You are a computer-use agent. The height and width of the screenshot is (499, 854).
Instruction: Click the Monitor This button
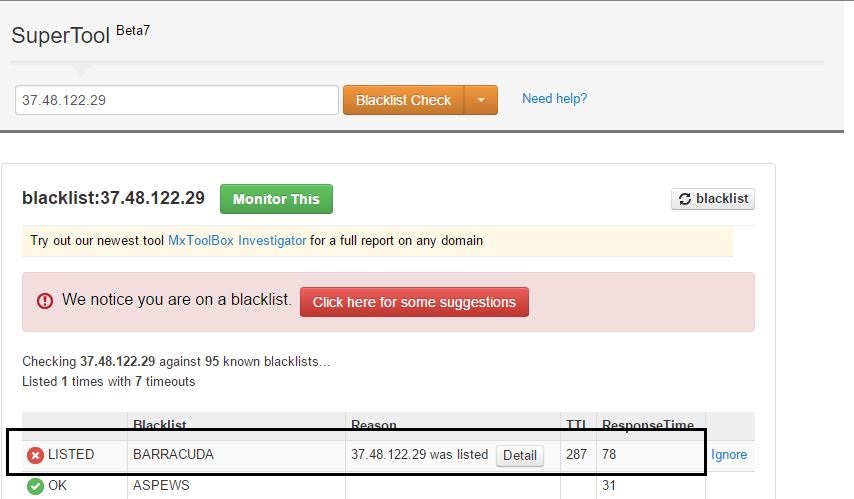pos(276,199)
